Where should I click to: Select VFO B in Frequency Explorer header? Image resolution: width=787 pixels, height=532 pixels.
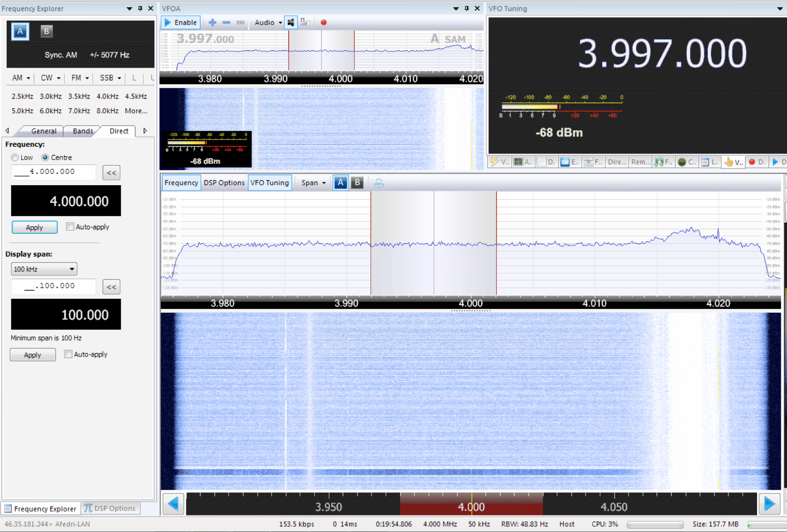tap(46, 31)
